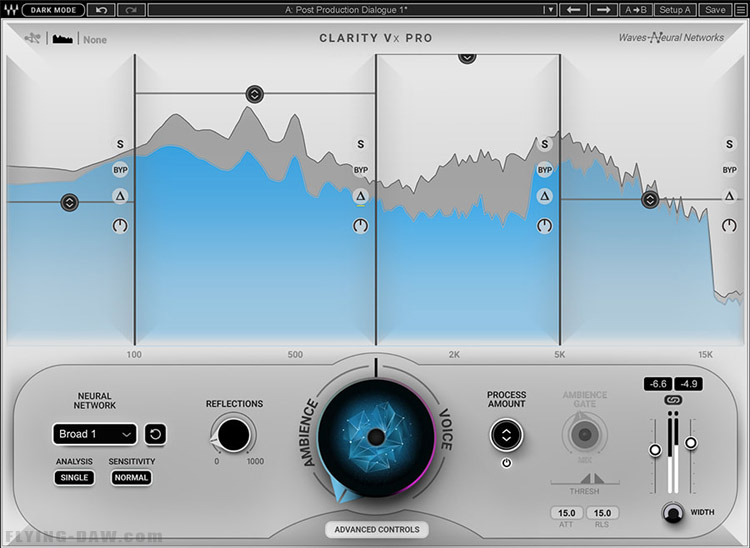Click the THRESH triangle markers

point(592,478)
